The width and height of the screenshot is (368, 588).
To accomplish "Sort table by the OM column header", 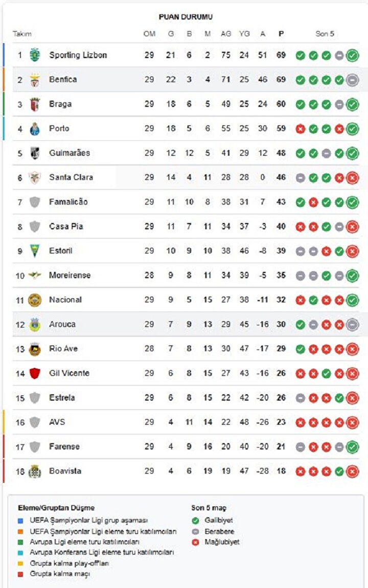I will 149,34.
